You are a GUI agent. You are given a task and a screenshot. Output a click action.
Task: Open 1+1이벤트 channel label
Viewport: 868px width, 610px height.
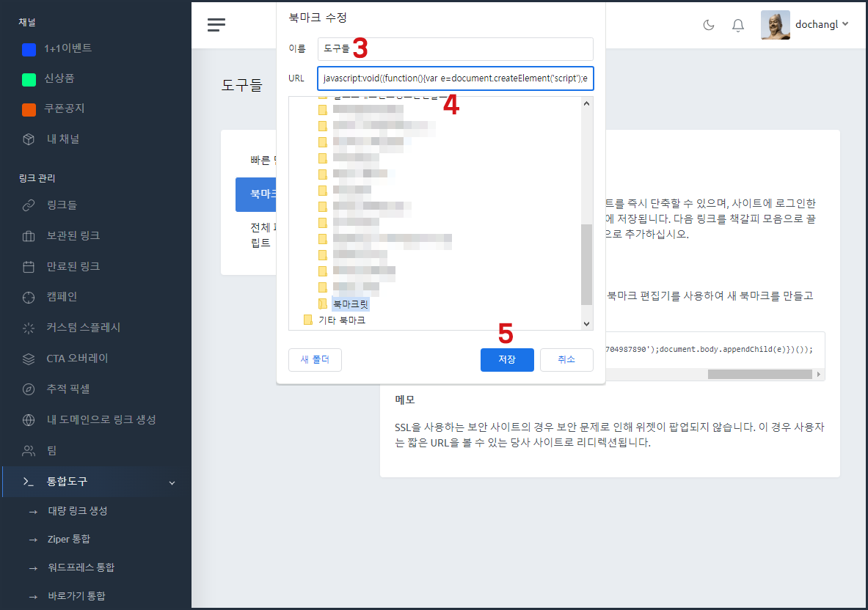tap(68, 48)
